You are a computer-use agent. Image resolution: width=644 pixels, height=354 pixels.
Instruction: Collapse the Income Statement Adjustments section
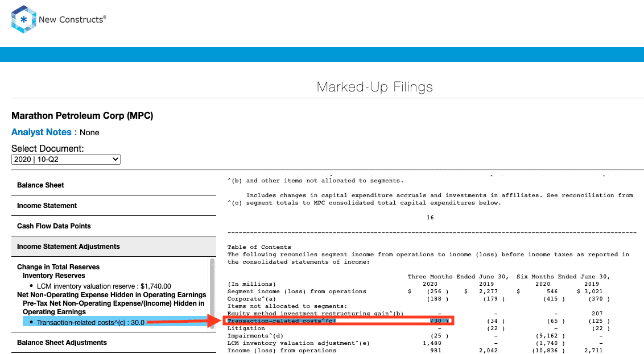[114, 247]
